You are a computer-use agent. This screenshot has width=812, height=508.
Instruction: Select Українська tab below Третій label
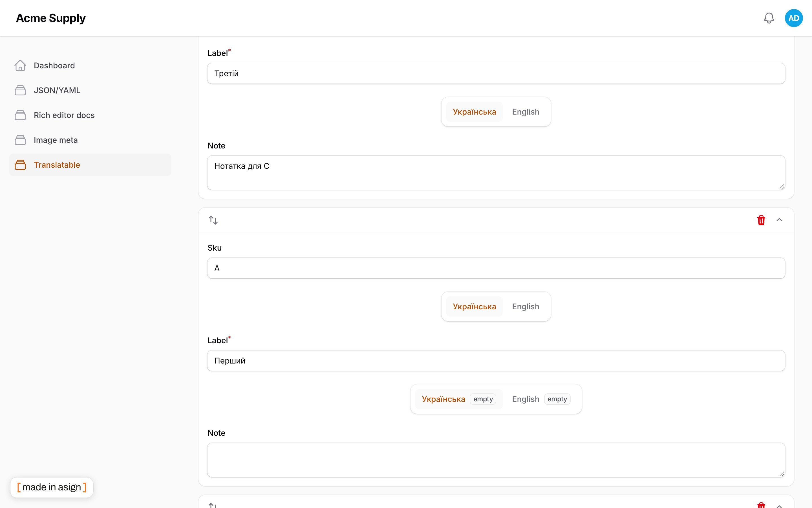(475, 112)
